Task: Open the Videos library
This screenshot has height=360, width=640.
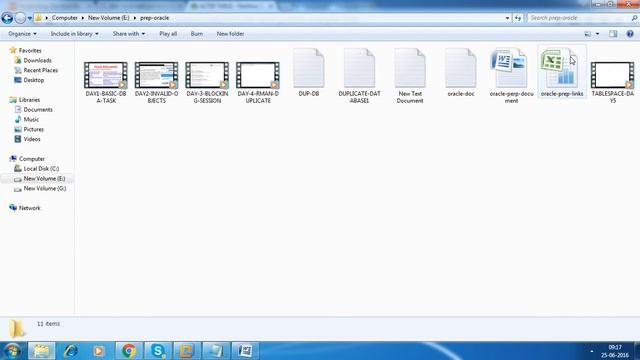Action: pos(32,139)
